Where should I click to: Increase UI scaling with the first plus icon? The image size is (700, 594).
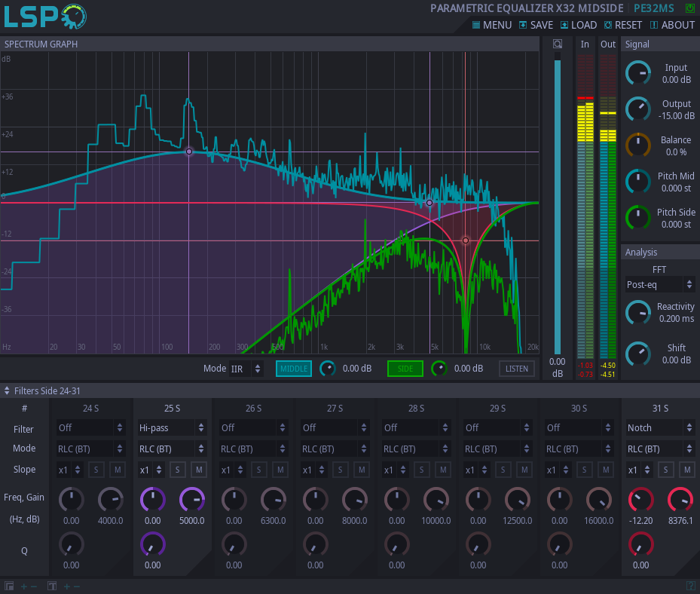tap(23, 586)
